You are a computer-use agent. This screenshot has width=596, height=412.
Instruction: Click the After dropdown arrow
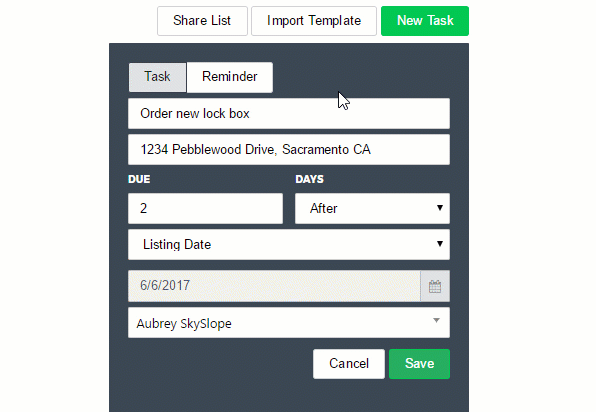(440, 208)
